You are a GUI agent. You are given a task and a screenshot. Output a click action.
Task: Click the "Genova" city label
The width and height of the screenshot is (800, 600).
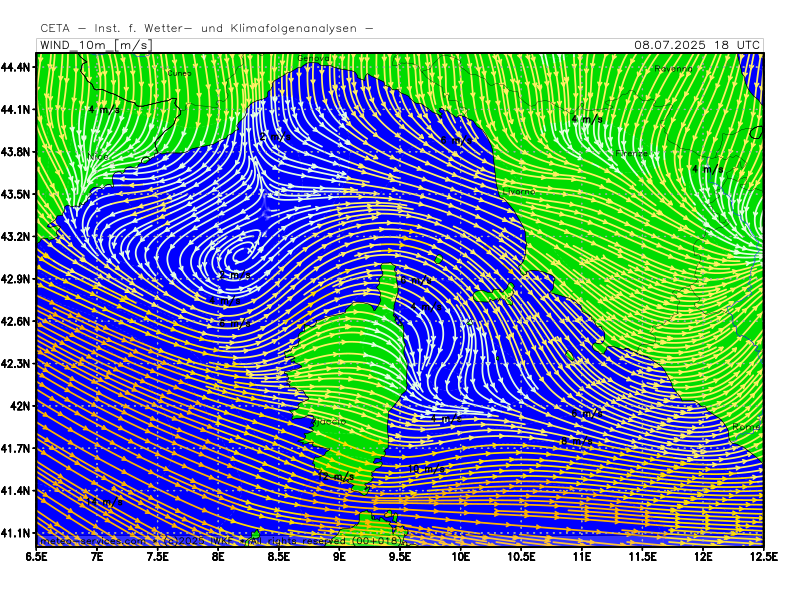313,58
